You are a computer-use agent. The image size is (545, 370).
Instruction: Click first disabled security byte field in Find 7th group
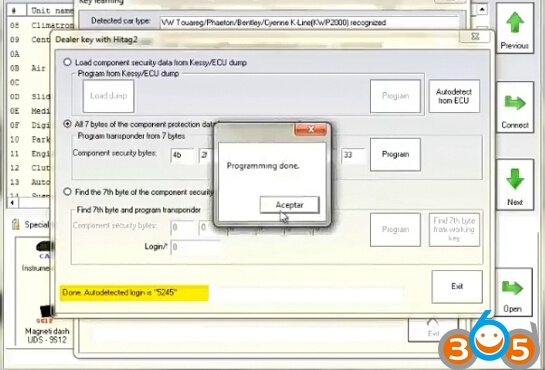click(x=182, y=228)
